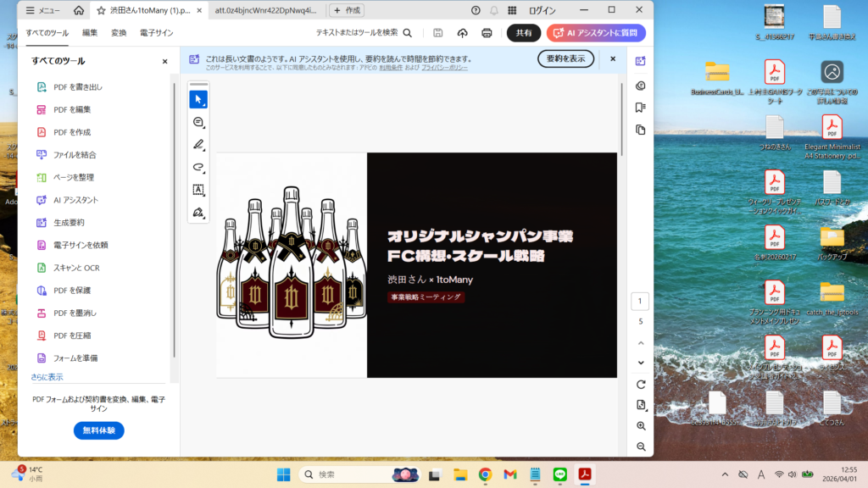The height and width of the screenshot is (488, 868).
Task: Choose the freehand draw tool
Action: tap(198, 167)
